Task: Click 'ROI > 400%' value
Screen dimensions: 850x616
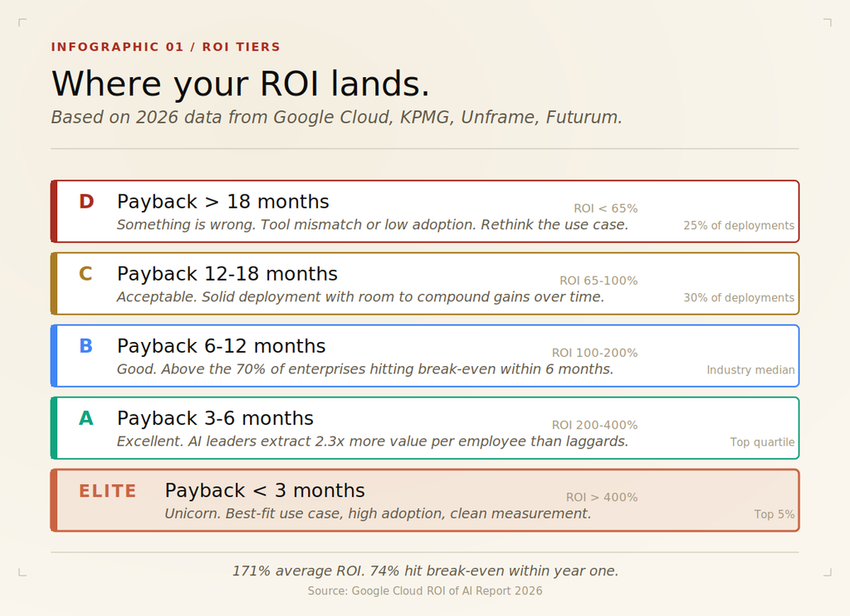Action: 602,497
